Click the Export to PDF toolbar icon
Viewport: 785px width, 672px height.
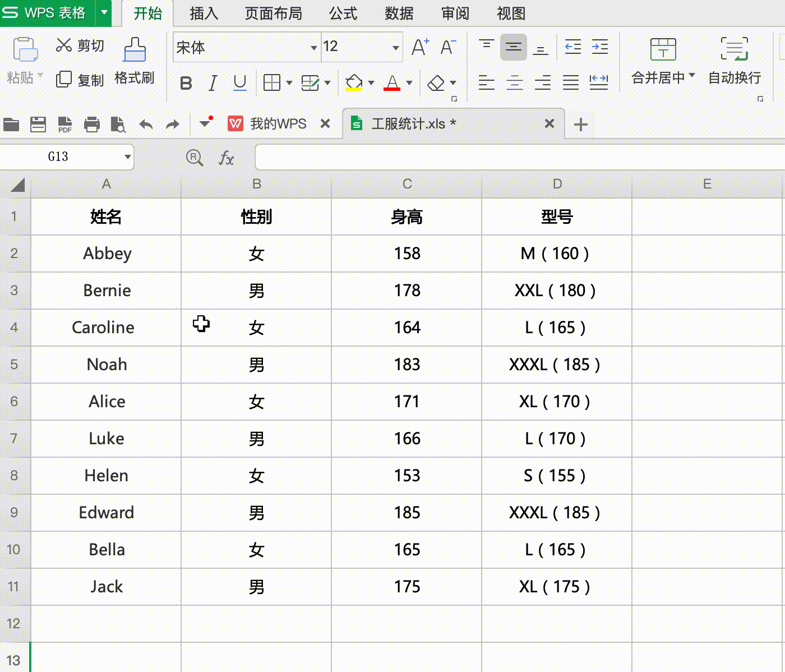[65, 125]
